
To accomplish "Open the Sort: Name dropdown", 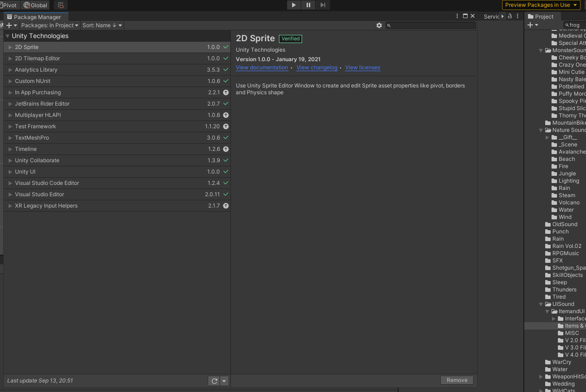I will 102,25.
